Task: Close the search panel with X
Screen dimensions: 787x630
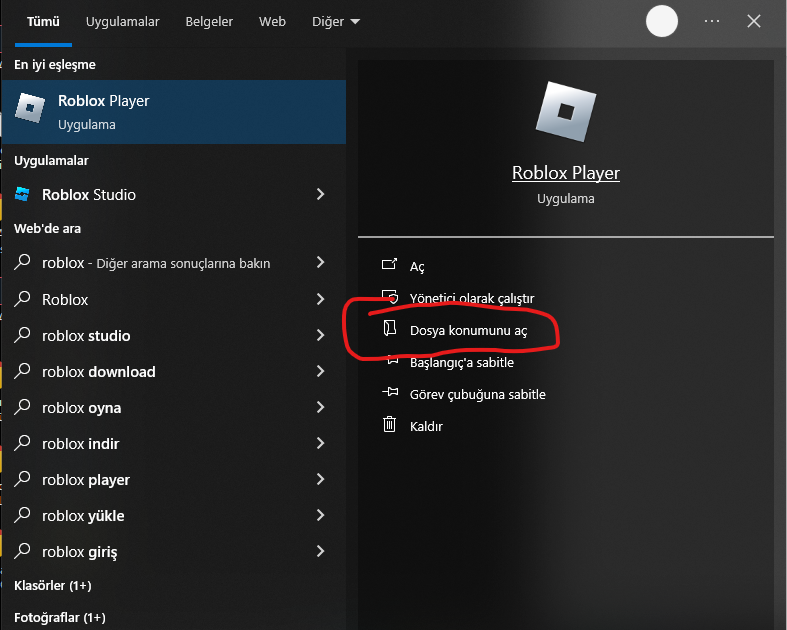Action: 754,21
